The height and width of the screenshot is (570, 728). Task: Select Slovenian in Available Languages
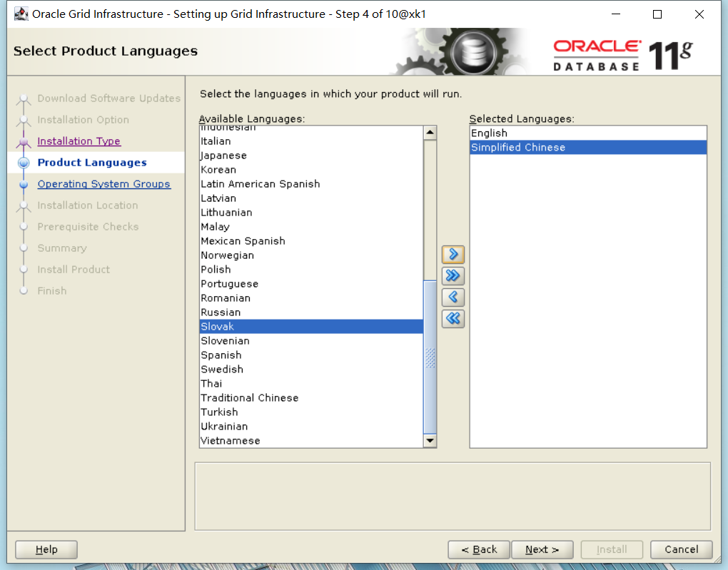coord(311,341)
